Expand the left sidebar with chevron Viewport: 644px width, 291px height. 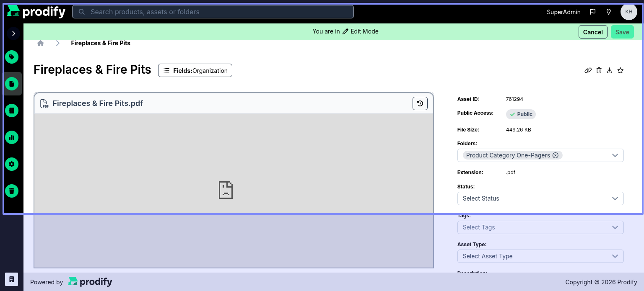13,33
